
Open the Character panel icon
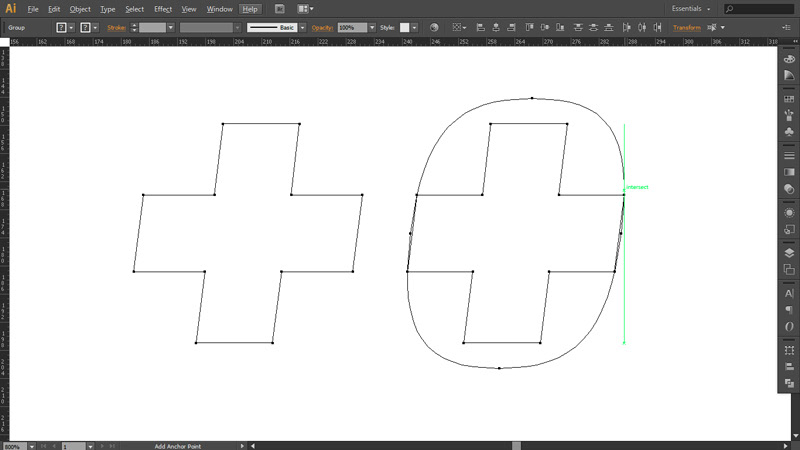point(789,293)
